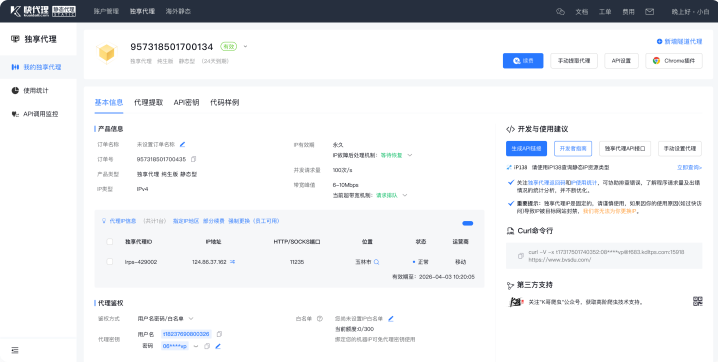Click 新增隧道代理 link

tap(679, 42)
